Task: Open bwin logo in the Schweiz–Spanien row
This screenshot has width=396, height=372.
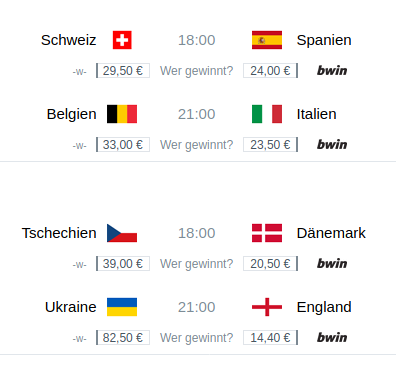Action: 332,71
